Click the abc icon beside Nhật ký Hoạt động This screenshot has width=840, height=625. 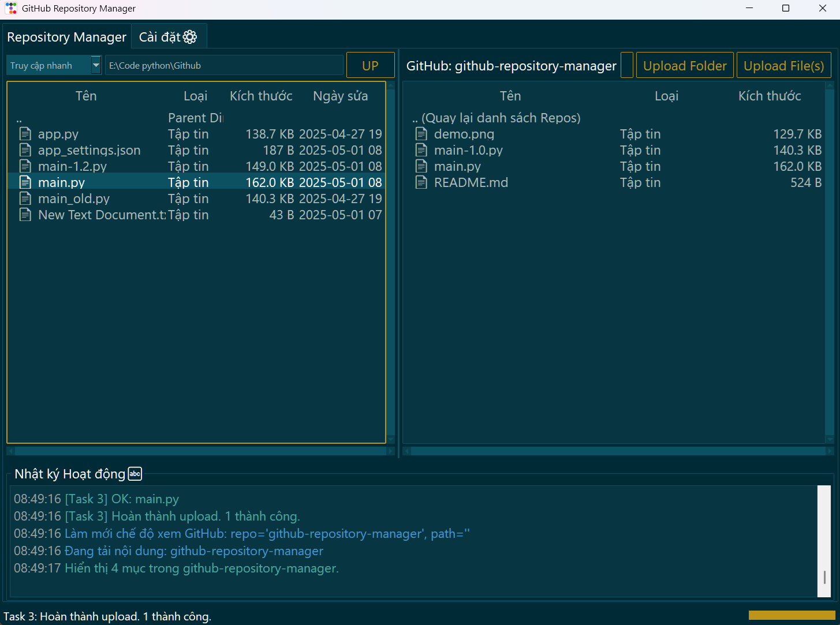coord(135,474)
